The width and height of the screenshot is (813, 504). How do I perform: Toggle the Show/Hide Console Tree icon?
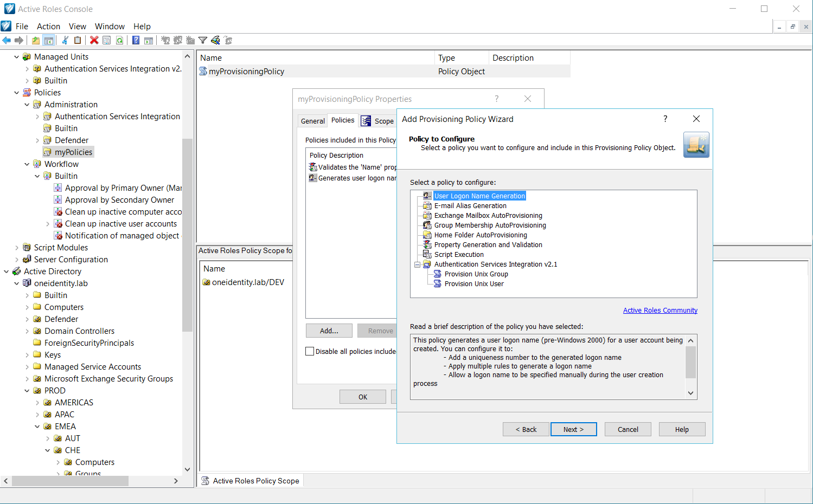(48, 40)
